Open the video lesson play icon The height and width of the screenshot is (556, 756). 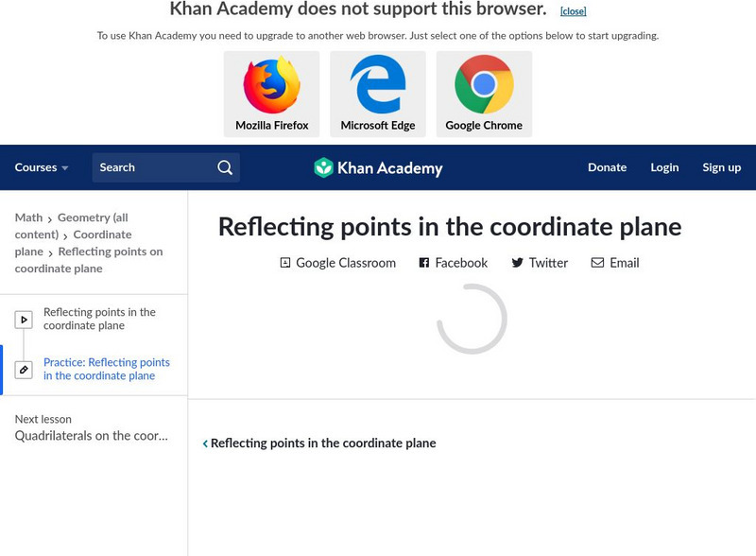(x=24, y=320)
